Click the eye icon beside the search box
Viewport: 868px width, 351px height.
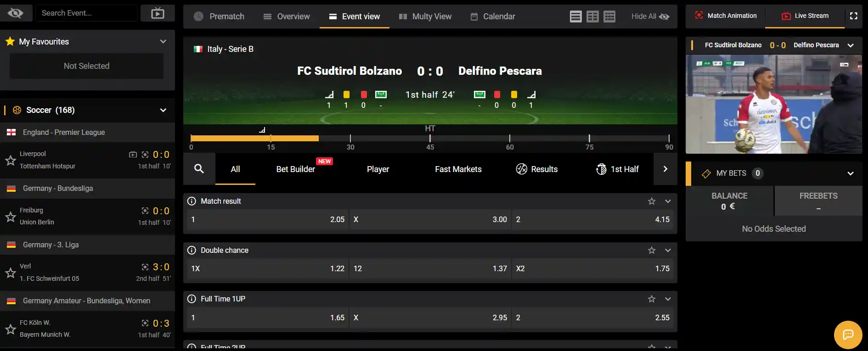point(16,13)
